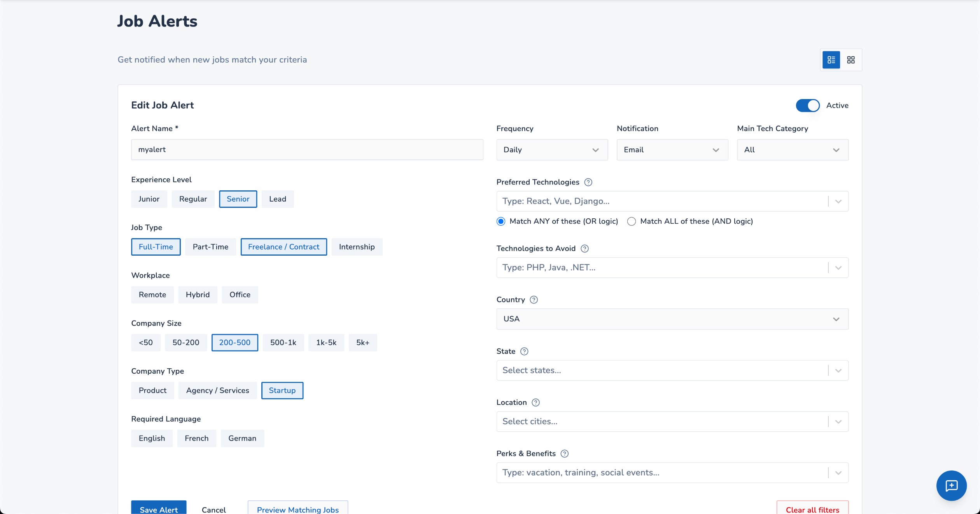The width and height of the screenshot is (980, 514).
Task: Click Preferred Technologies help icon
Action: [588, 182]
